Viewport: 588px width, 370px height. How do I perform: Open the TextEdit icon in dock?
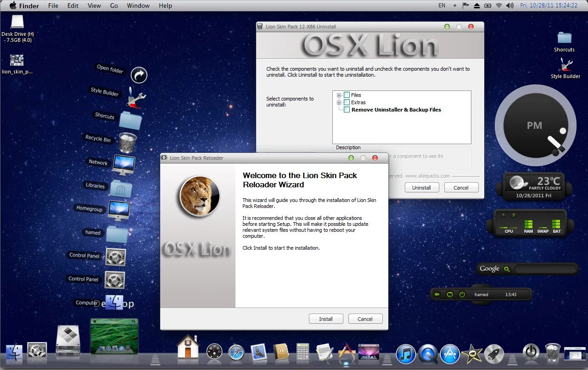[325, 352]
